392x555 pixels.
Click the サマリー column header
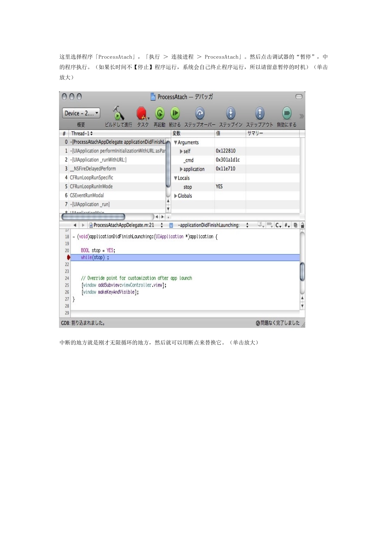point(273,133)
